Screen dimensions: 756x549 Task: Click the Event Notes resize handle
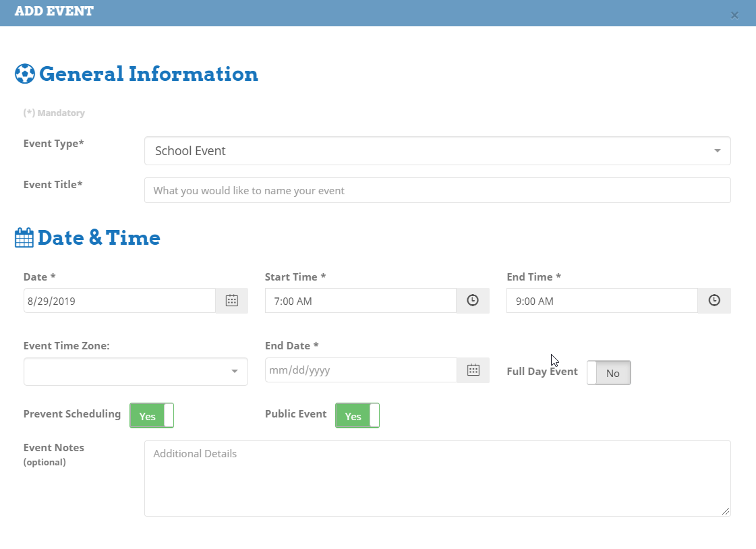[726, 511]
